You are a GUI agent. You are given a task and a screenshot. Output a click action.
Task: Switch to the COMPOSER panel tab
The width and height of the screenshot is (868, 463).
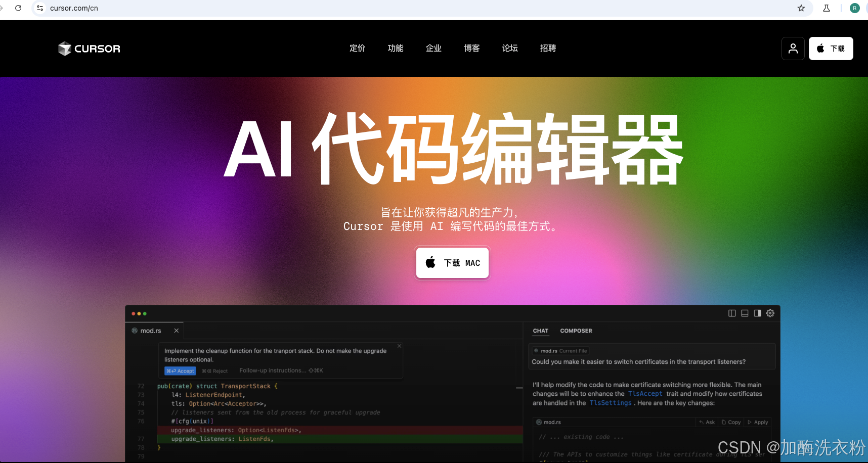pyautogui.click(x=576, y=331)
